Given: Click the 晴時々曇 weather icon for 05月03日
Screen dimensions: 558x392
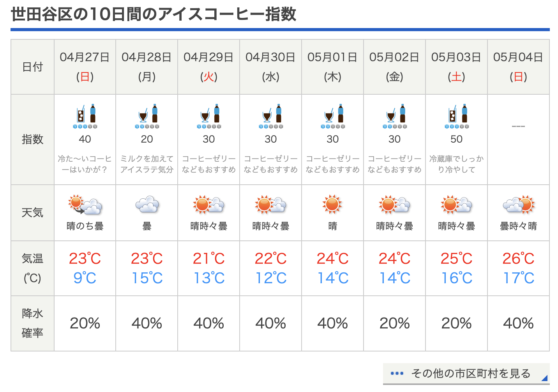Looking at the screenshot, I should coord(456,205).
